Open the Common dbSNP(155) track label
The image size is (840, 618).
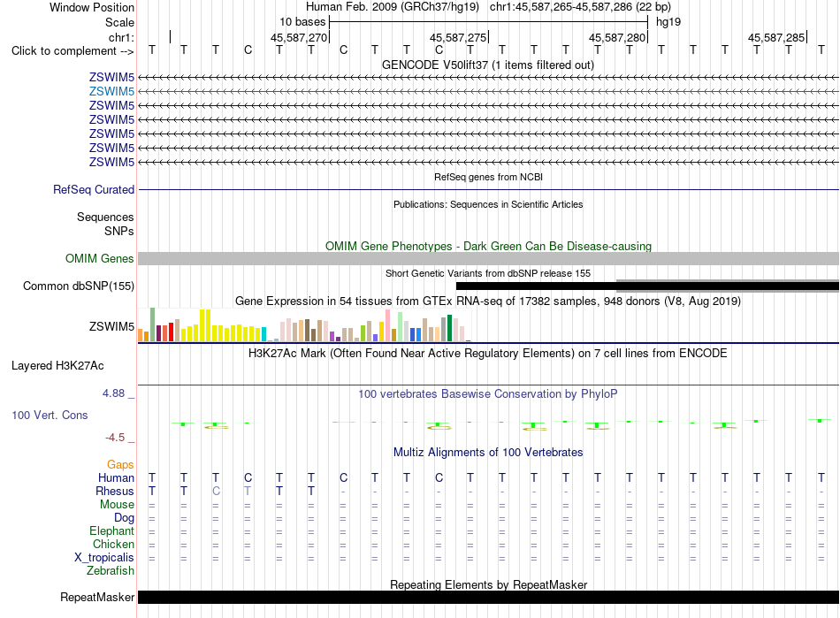(79, 286)
